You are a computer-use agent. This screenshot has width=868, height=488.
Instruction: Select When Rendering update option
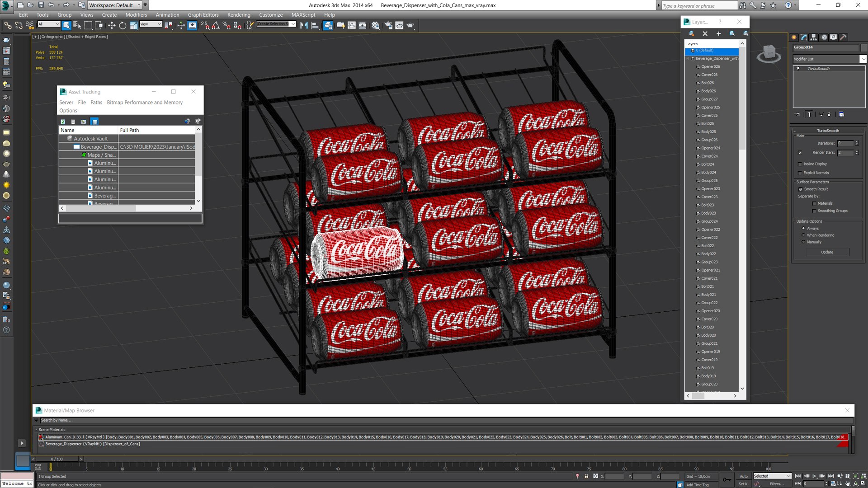coord(803,235)
